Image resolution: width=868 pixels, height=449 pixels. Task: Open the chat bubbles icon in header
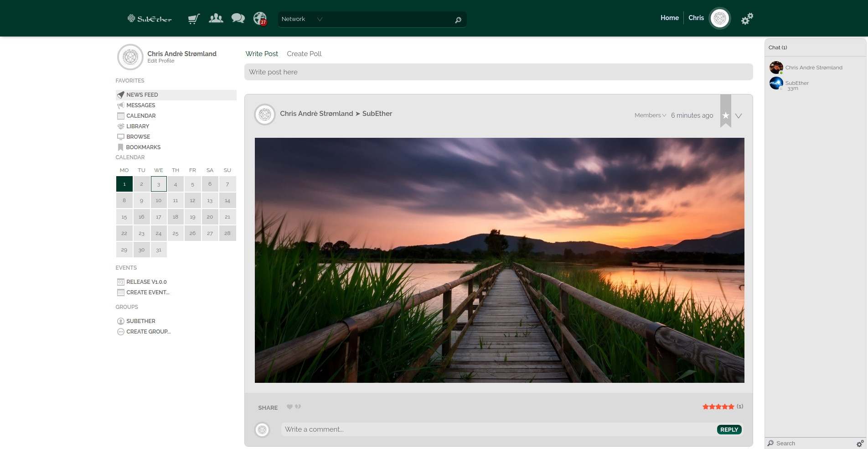238,18
